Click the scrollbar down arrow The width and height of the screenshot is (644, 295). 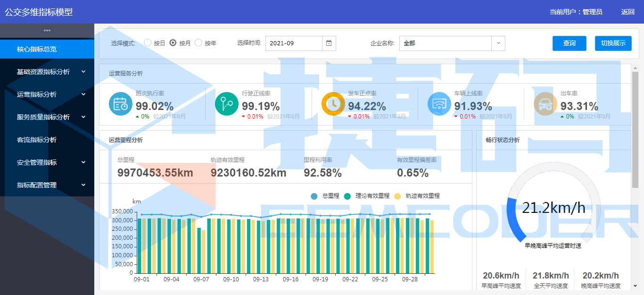click(x=635, y=286)
